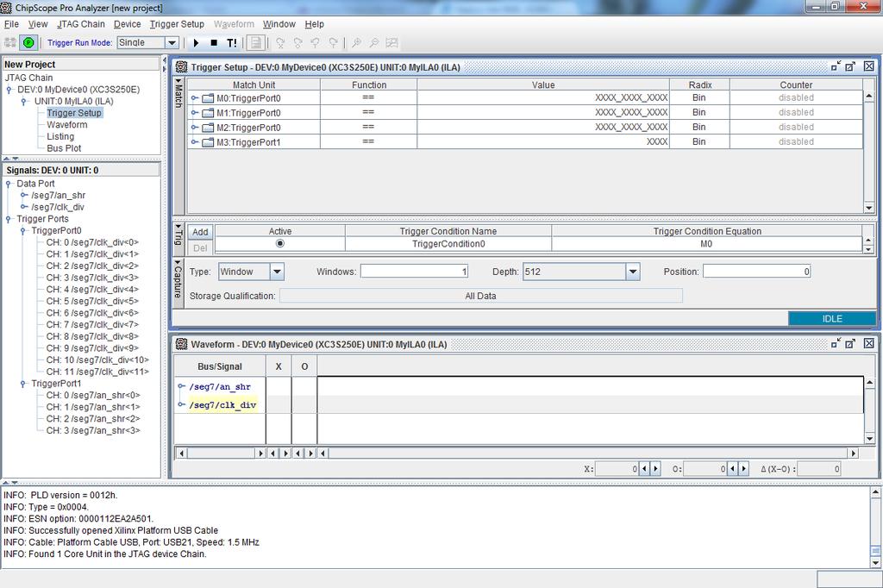This screenshot has height=588, width=883.
Task: Maximize the Trigger Setup internal window
Action: point(850,66)
